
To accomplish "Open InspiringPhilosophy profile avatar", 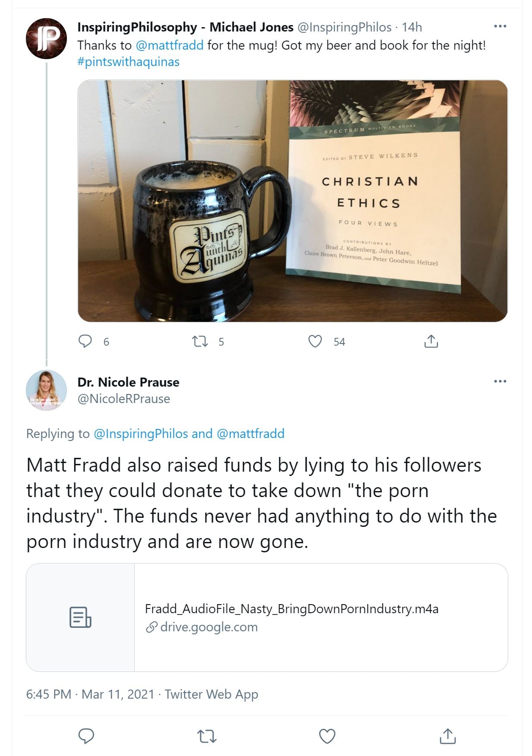I will click(x=46, y=38).
